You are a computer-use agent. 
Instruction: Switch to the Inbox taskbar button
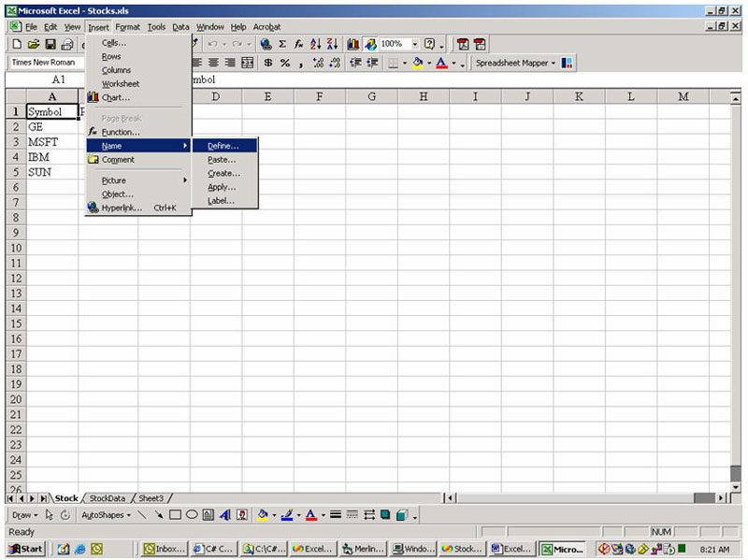pos(165,549)
